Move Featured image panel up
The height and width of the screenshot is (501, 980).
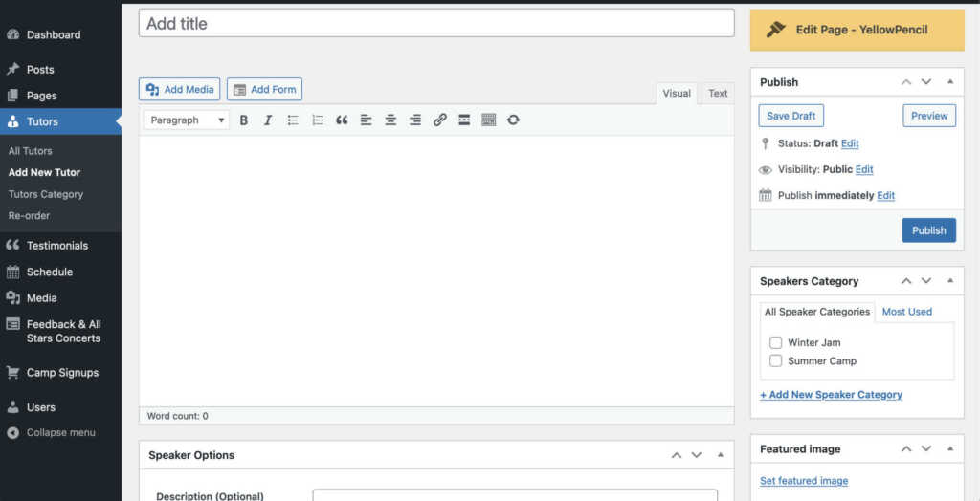click(x=906, y=448)
